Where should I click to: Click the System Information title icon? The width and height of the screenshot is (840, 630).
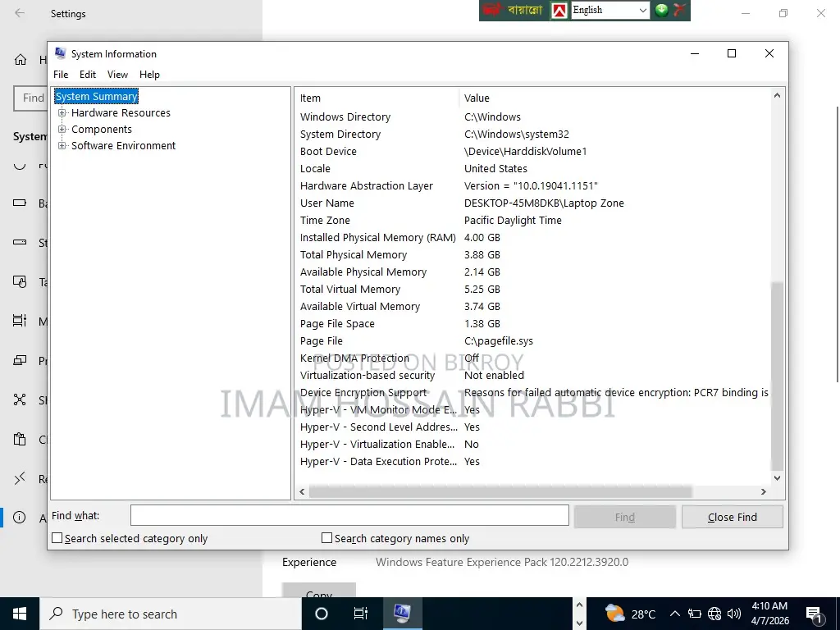point(60,53)
